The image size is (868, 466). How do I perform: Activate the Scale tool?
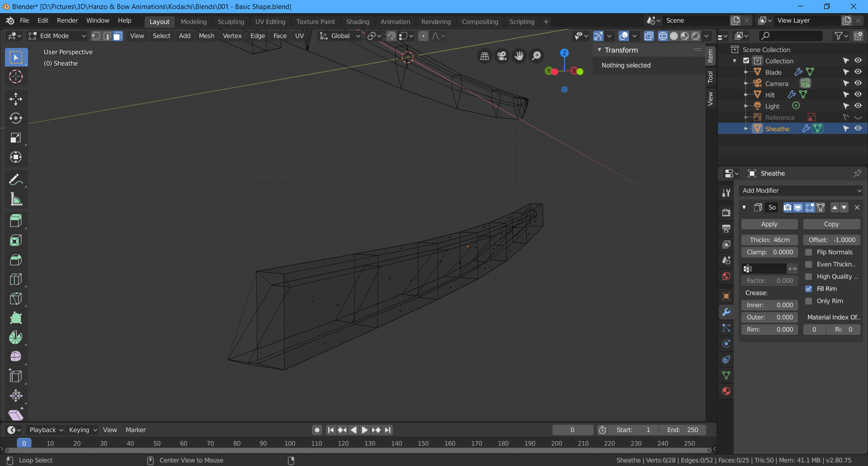coord(16,138)
